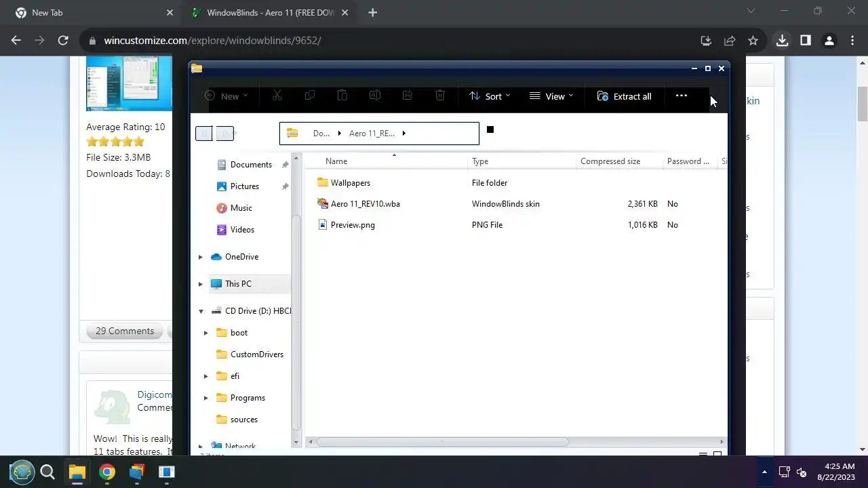Click the Share icon in Explorer toolbar
Viewport: 868px width, 488px height.
click(x=408, y=96)
